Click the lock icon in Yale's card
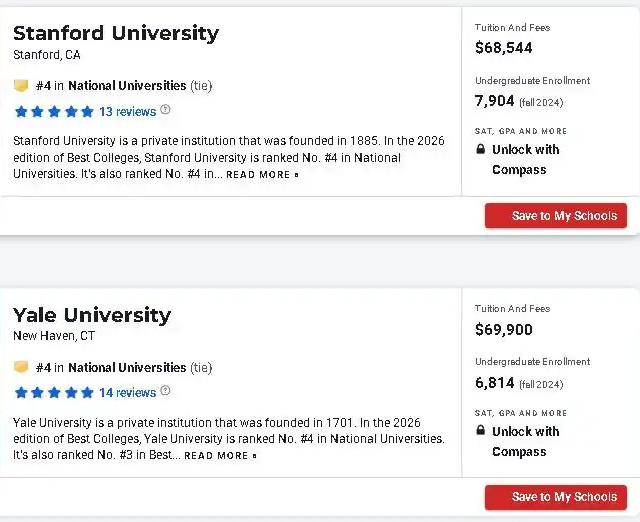640x522 pixels. [481, 432]
